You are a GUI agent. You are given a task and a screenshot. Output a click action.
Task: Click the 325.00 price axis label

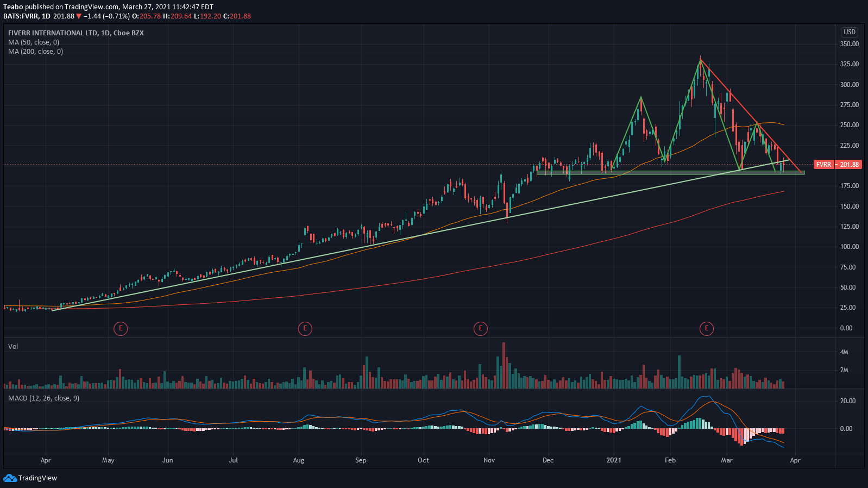[x=850, y=64]
